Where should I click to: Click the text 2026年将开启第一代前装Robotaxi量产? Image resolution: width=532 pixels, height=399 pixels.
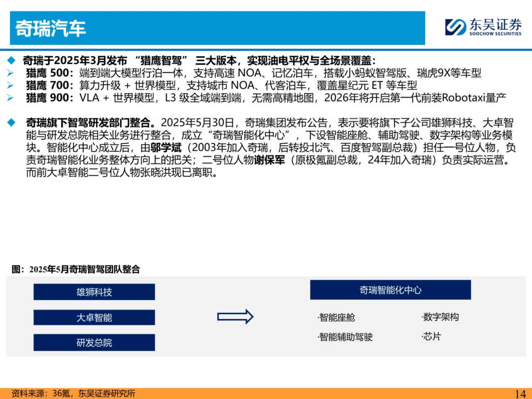tap(415, 98)
